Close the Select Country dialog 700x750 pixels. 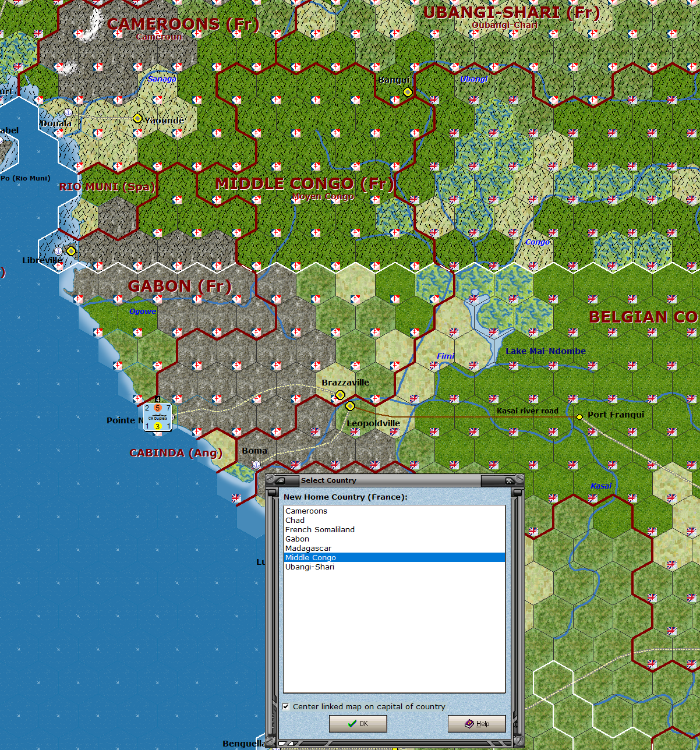pyautogui.click(x=510, y=480)
